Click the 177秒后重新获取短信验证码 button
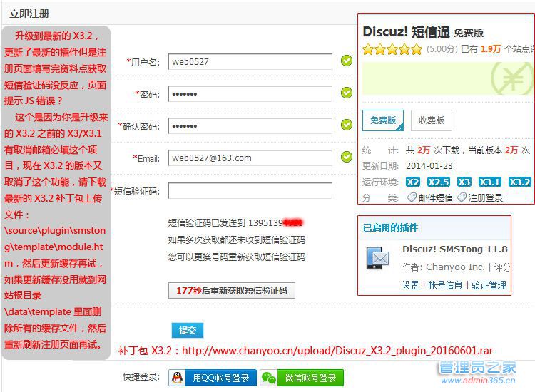 232,290
